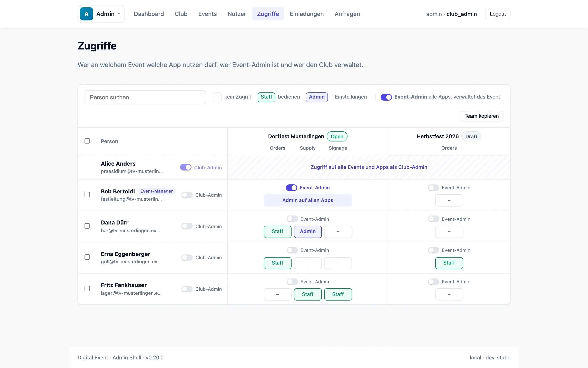This screenshot has height=368, width=588.
Task: Turn on Dana Dürr's Dorffest Event-Admin toggle
Action: click(x=292, y=219)
